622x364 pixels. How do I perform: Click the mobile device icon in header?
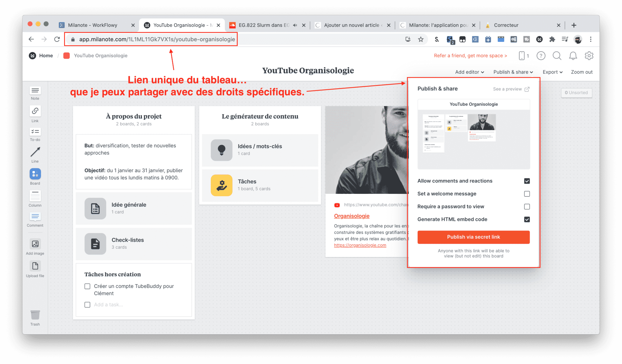pos(522,56)
